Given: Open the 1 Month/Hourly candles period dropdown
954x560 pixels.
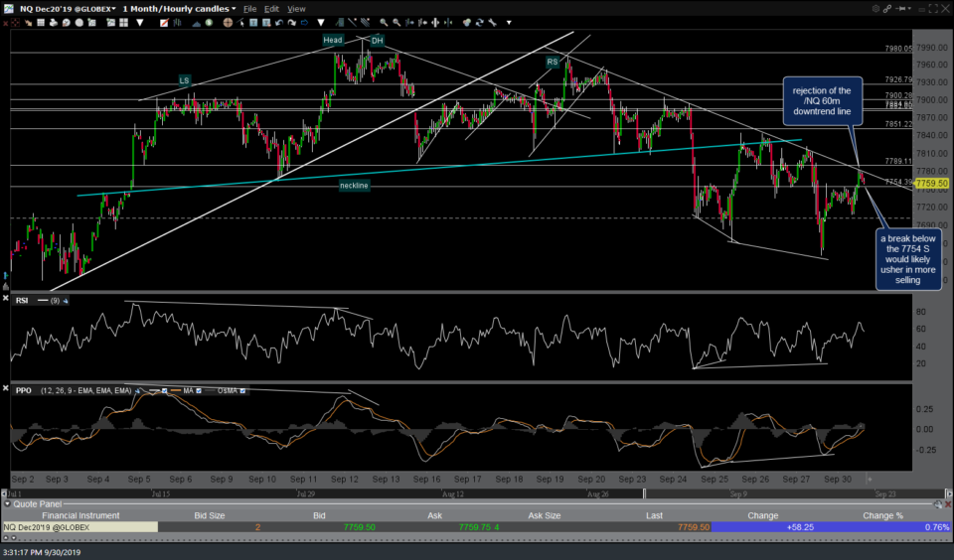Looking at the screenshot, I should 234,9.
